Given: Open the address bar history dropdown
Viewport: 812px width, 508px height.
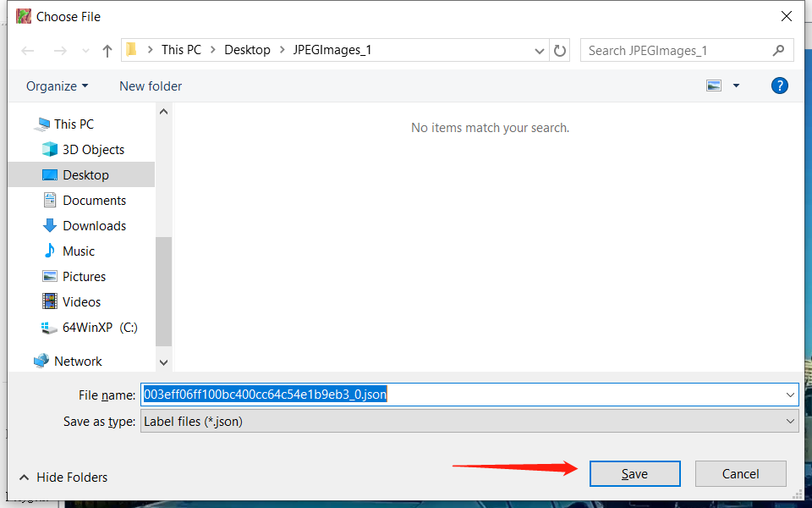Looking at the screenshot, I should (x=539, y=51).
